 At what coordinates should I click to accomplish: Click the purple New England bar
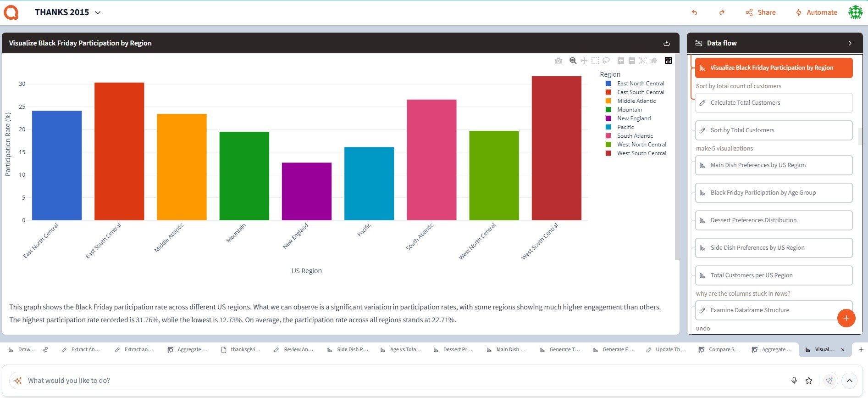click(x=307, y=191)
